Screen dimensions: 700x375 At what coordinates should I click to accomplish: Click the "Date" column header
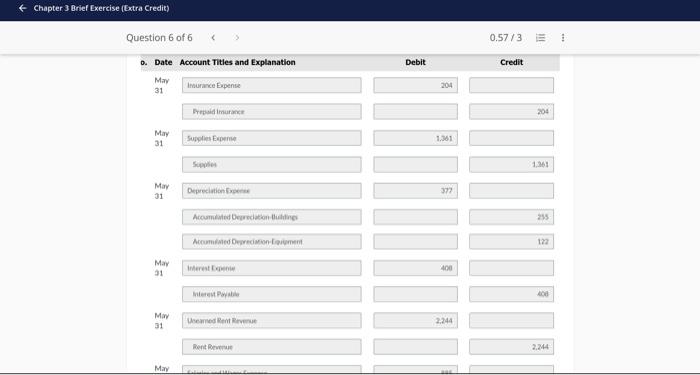[x=163, y=62]
